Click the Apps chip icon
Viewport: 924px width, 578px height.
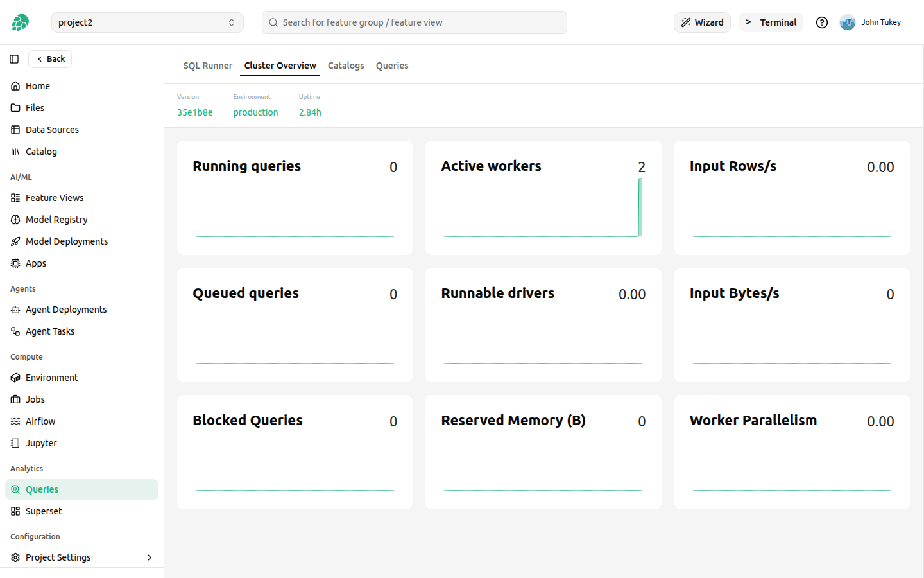click(x=15, y=263)
